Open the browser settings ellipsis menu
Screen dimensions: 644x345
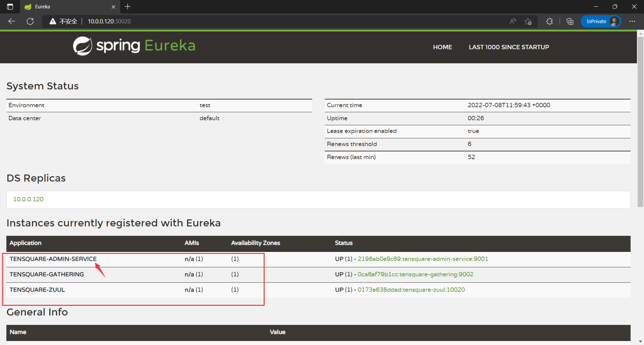coord(632,21)
